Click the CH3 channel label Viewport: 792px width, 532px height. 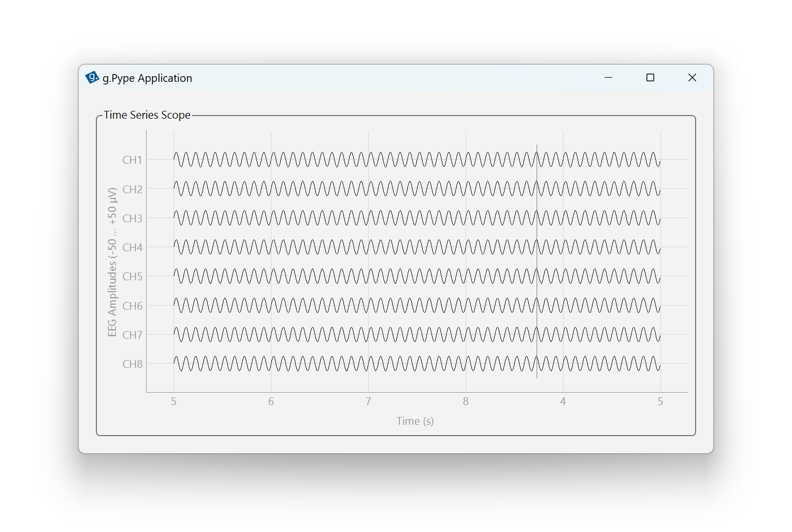132,219
